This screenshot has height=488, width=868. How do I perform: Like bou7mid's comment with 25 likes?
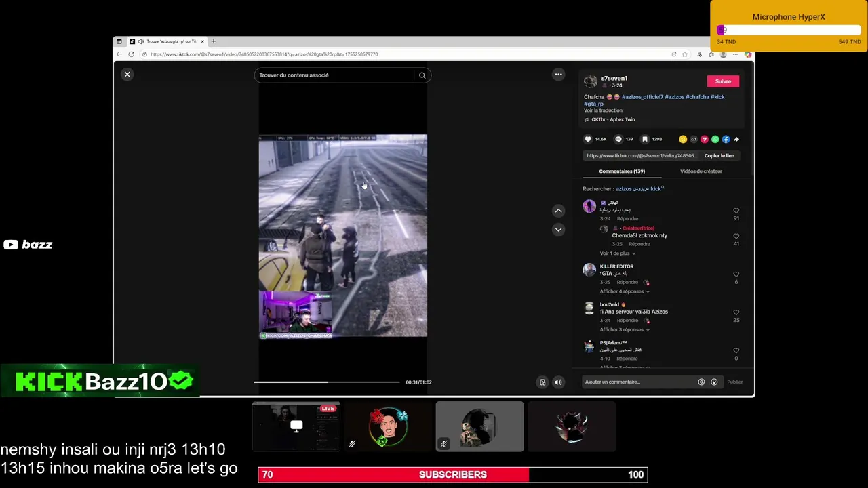[736, 312]
